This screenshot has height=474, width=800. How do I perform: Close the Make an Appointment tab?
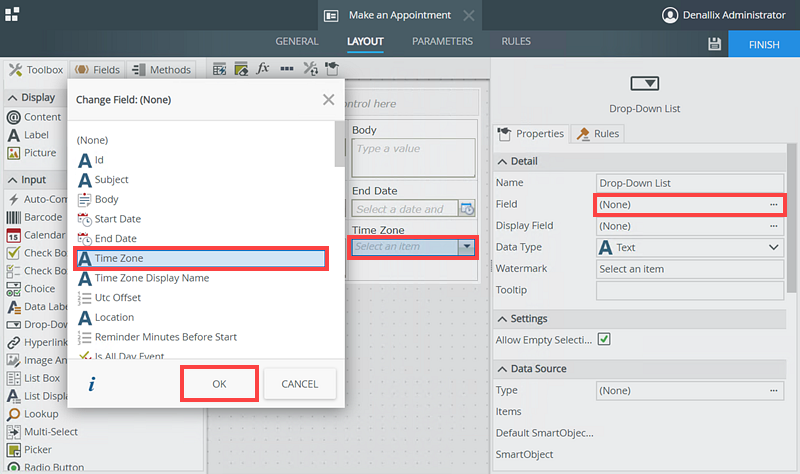[x=468, y=15]
